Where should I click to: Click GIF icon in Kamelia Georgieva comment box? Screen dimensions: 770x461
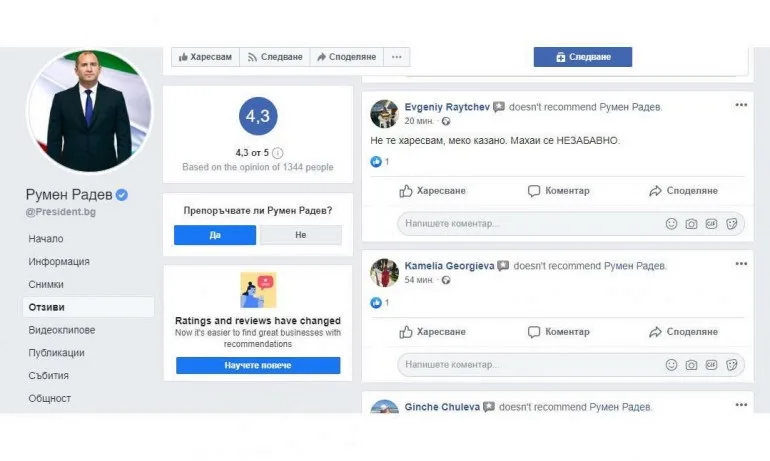tap(711, 365)
